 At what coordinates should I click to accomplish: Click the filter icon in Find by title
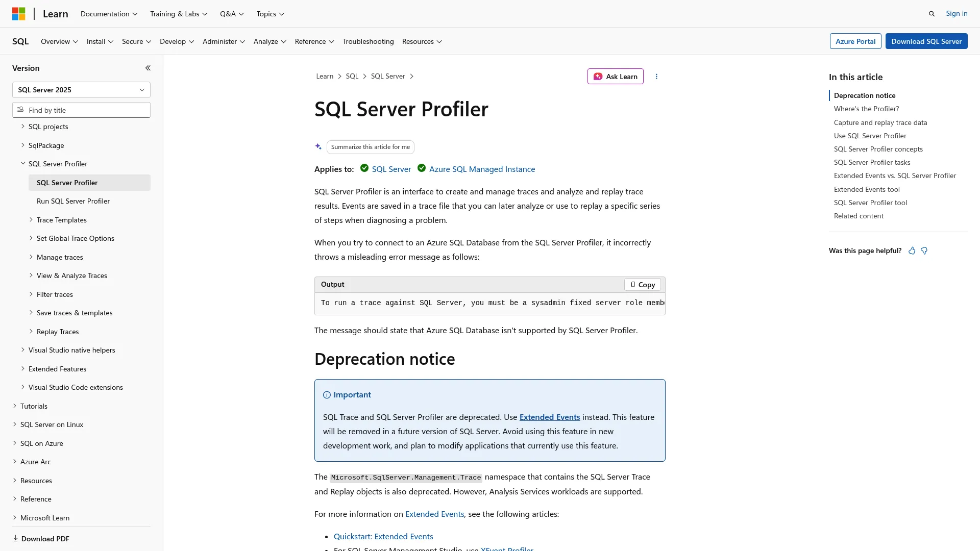20,110
